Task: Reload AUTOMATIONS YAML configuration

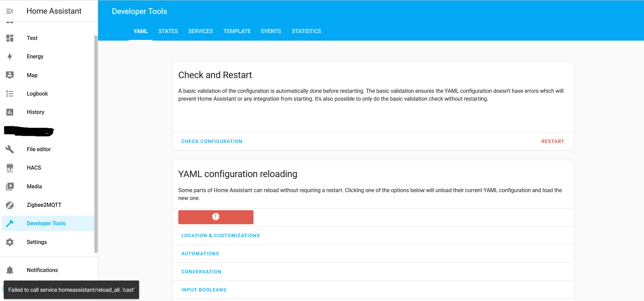Action: [200, 254]
